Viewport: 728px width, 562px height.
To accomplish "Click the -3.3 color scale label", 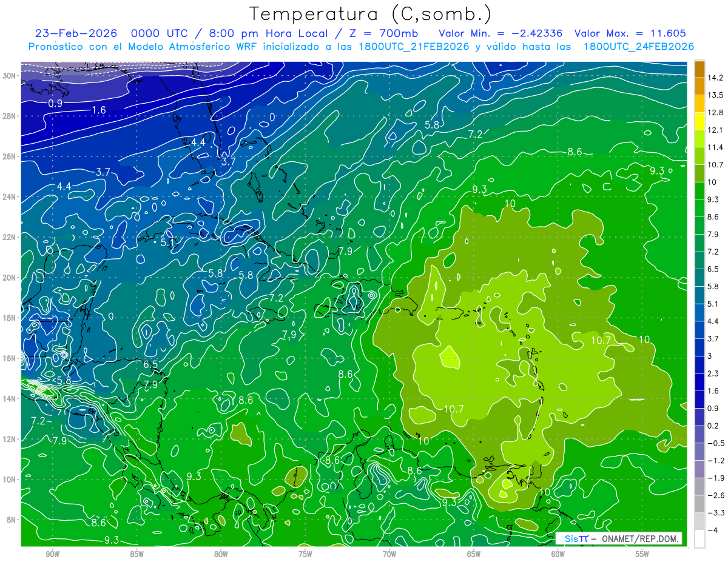I will coord(715,513).
